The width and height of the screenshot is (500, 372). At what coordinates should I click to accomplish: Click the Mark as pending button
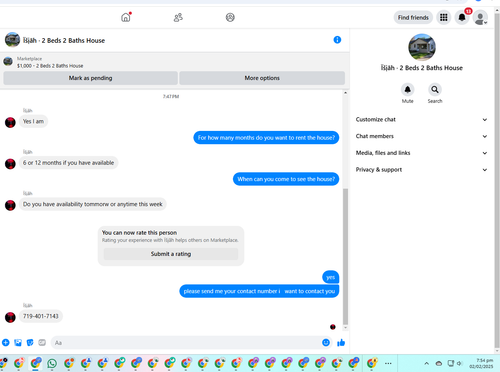click(x=90, y=78)
